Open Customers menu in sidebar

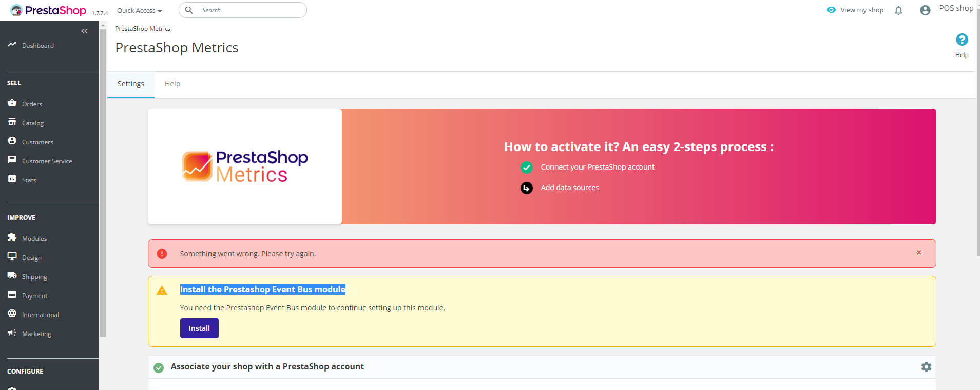37,142
